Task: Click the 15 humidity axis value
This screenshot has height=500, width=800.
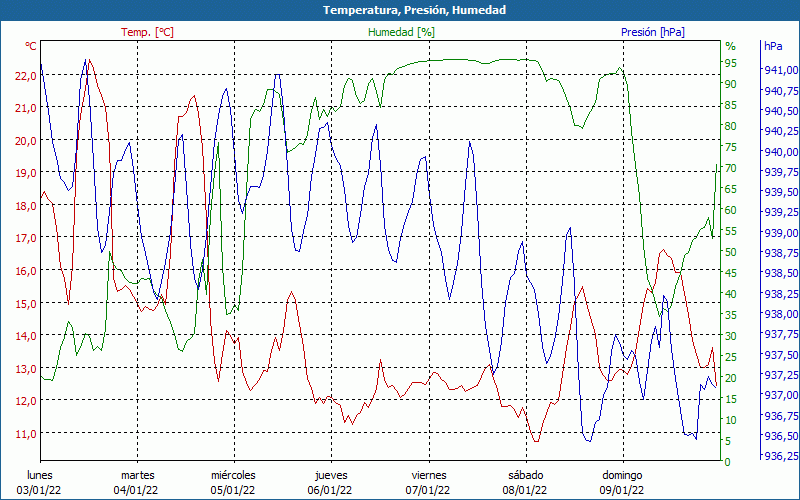Action: tap(731, 399)
